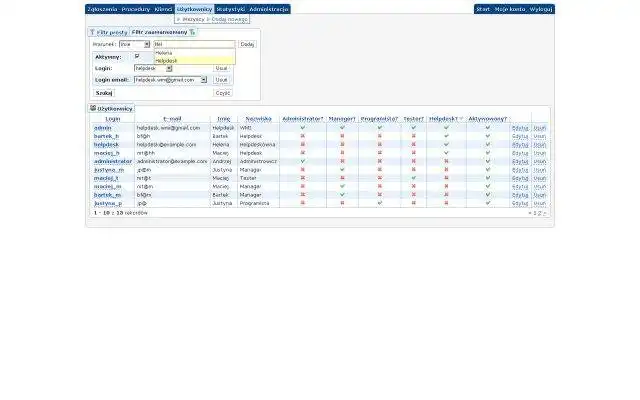Open the Warunek condition dropdown
Viewport: 640px width, 400px height.
click(x=134, y=44)
